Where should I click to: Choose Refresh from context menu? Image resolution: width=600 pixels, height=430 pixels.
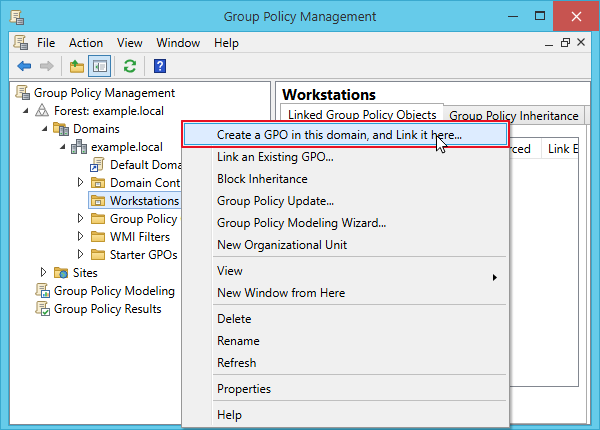[346, 363]
